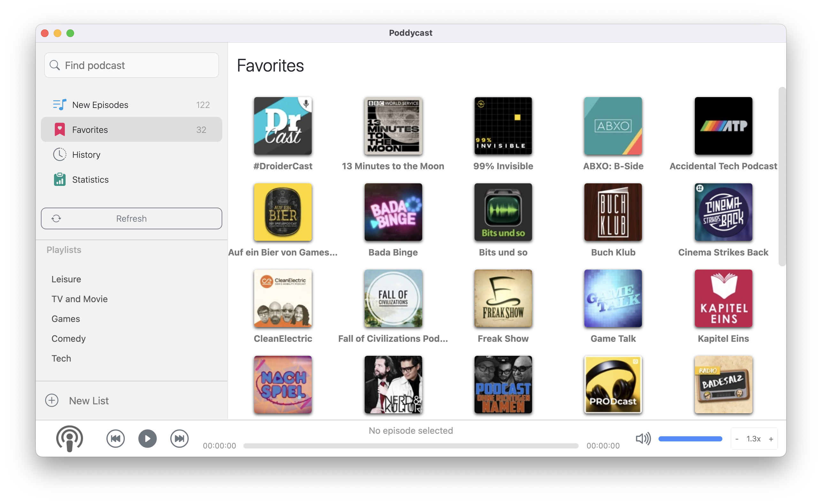This screenshot has width=822, height=504.
Task: Open Radio Badesalz podcast artwork
Action: click(x=723, y=385)
